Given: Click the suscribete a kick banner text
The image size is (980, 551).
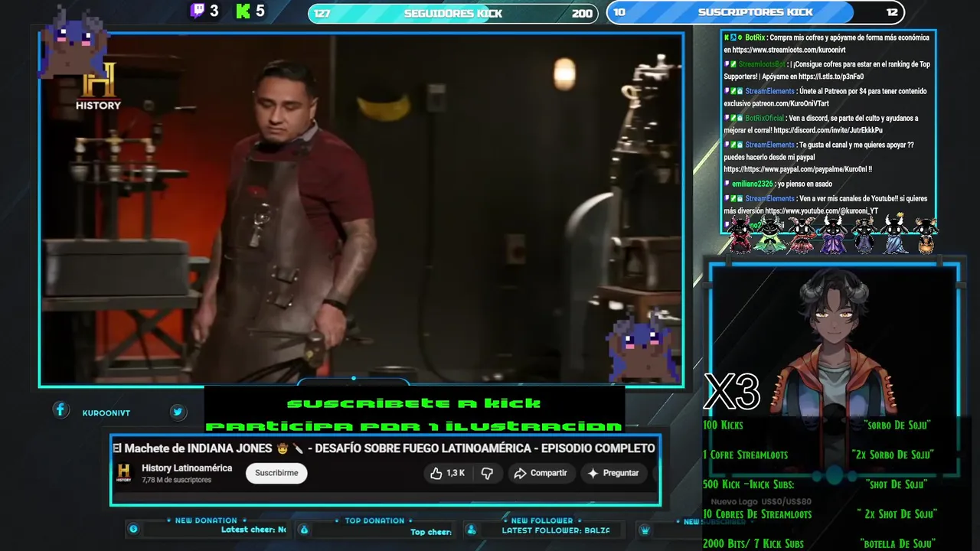Looking at the screenshot, I should click(414, 403).
